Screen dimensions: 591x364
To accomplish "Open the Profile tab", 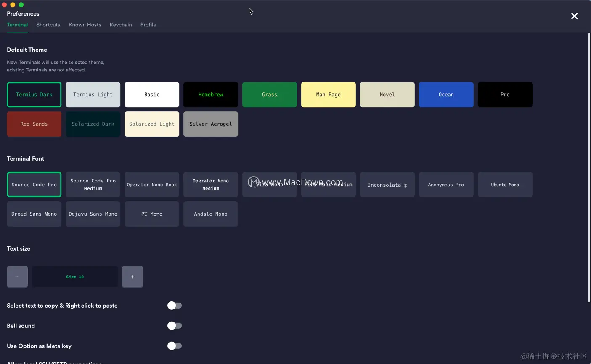I will click(x=148, y=25).
